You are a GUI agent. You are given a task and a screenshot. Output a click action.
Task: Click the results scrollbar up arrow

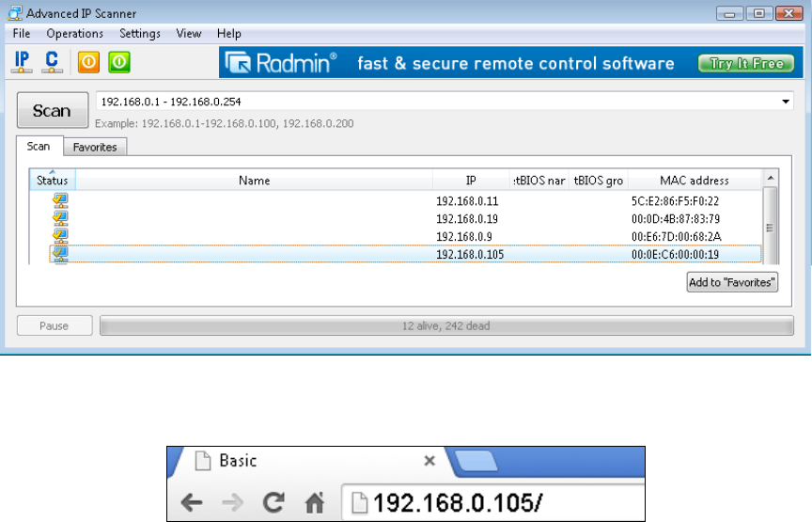tap(770, 178)
